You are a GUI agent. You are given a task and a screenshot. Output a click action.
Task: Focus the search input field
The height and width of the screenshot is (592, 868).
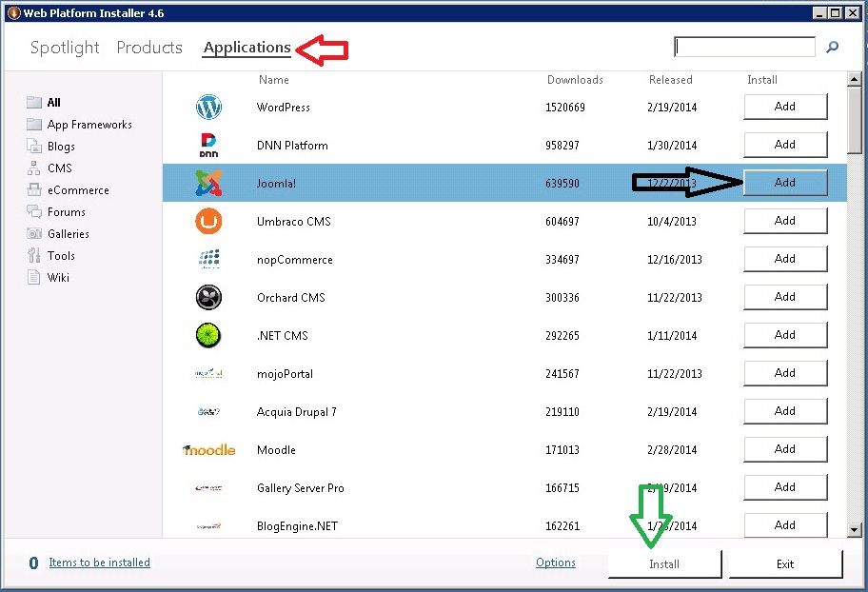point(744,47)
